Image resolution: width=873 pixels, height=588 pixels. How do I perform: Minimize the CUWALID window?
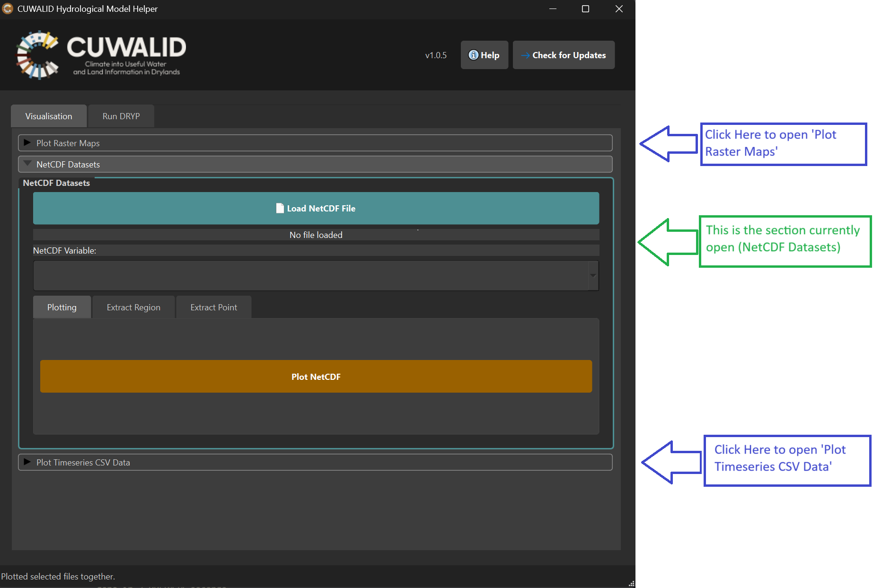pos(553,9)
